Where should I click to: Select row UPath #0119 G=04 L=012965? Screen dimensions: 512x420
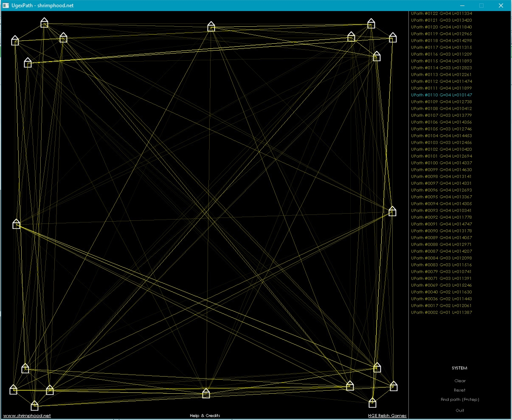pos(442,34)
